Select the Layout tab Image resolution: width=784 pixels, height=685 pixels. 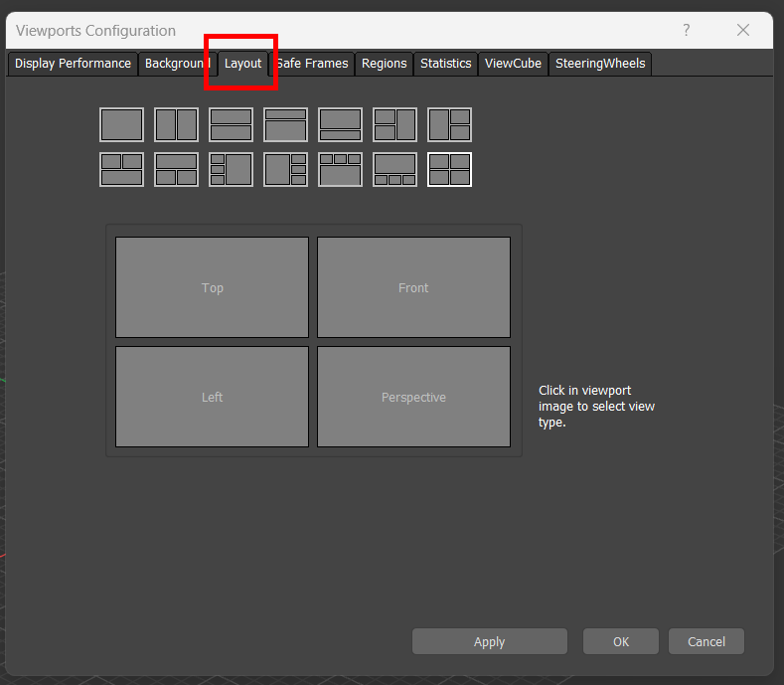point(243,64)
